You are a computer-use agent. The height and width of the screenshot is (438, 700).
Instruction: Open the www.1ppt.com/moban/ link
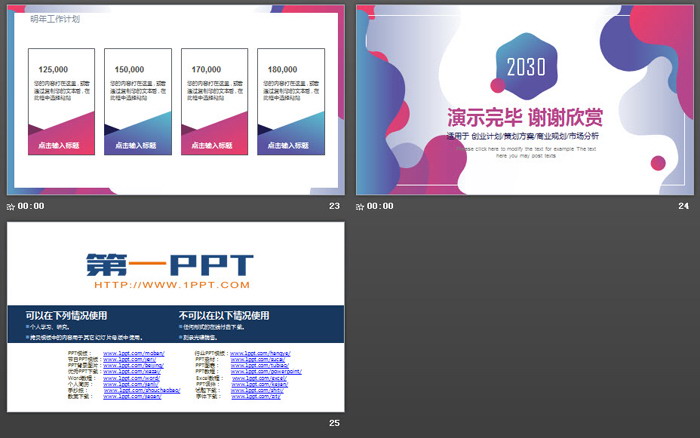[134, 354]
